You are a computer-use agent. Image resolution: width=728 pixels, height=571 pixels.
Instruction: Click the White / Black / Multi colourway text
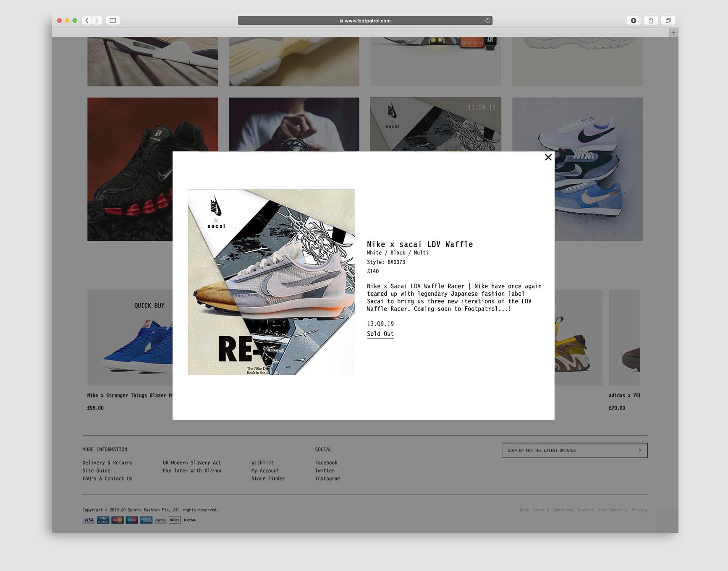click(x=398, y=253)
